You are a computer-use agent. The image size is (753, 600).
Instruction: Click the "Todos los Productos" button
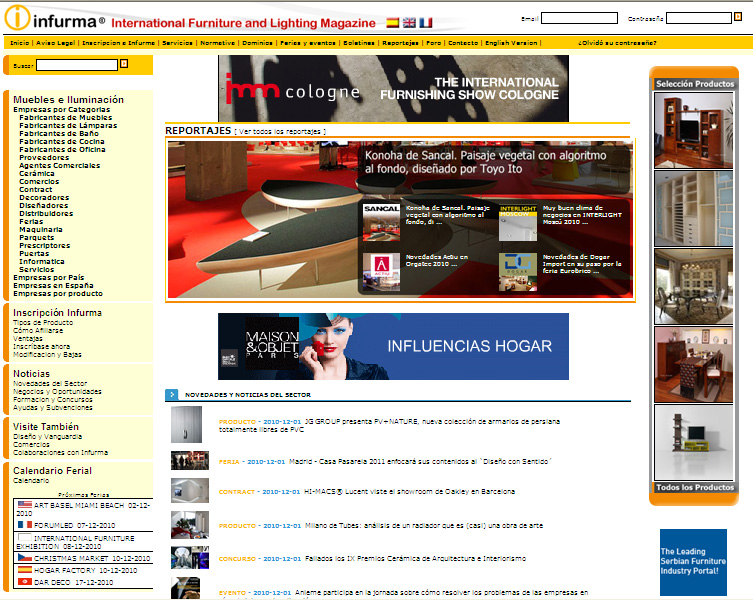pos(694,487)
